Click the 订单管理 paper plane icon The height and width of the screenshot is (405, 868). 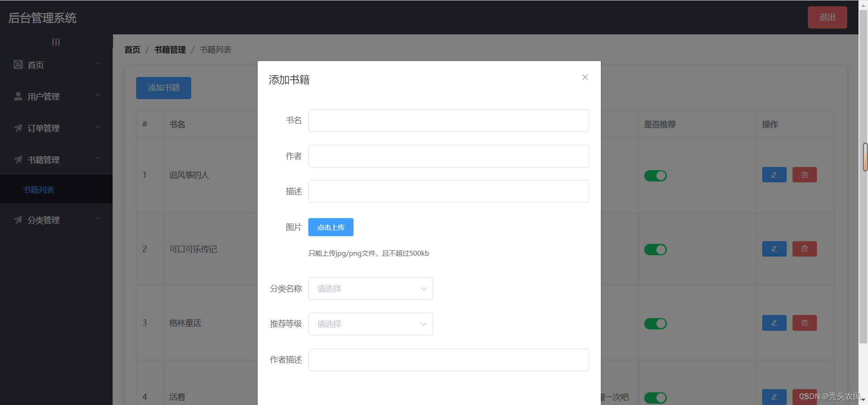(18, 128)
